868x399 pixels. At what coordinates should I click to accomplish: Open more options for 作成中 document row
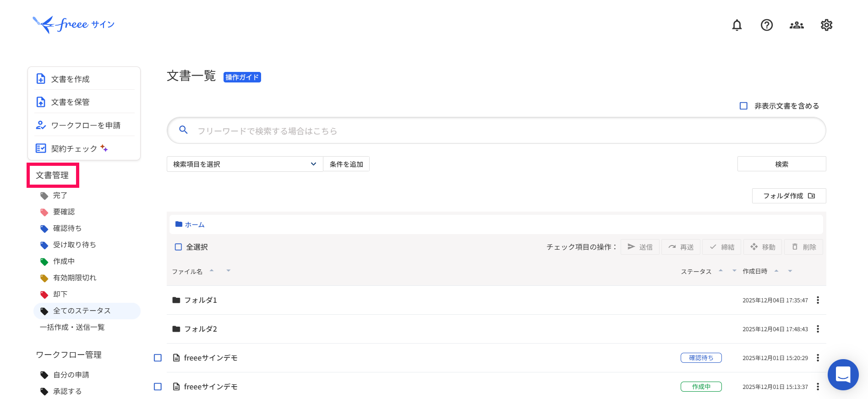coord(818,387)
